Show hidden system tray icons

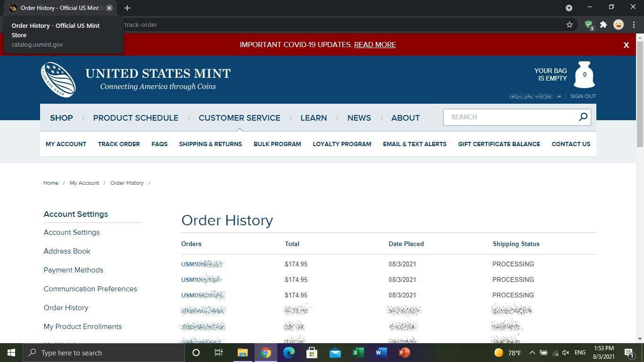532,353
